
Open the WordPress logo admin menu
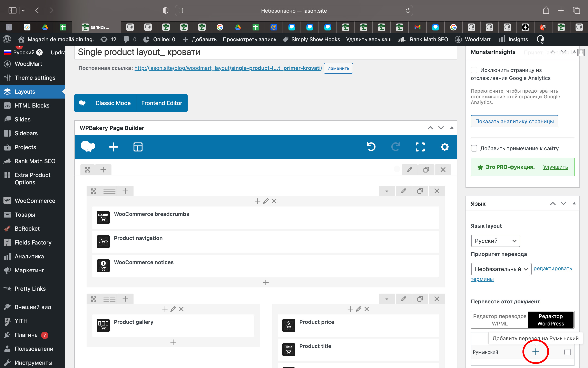point(7,39)
